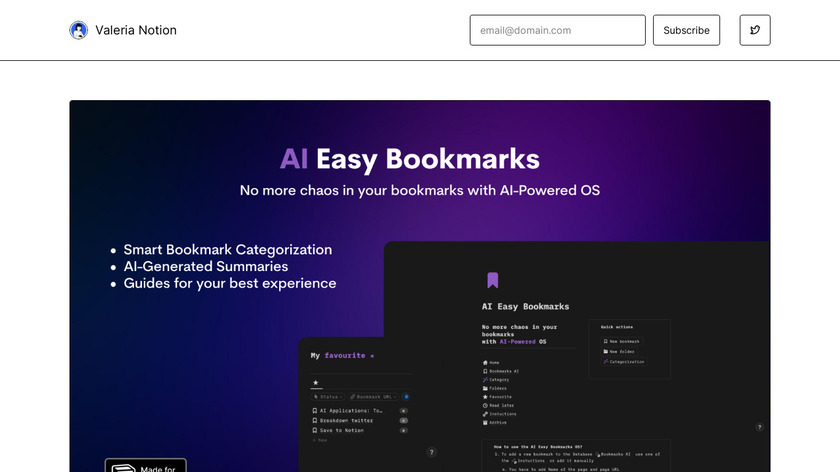Select Instructions in preview navigation
Viewport: 840px width, 472px height.
pyautogui.click(x=500, y=414)
